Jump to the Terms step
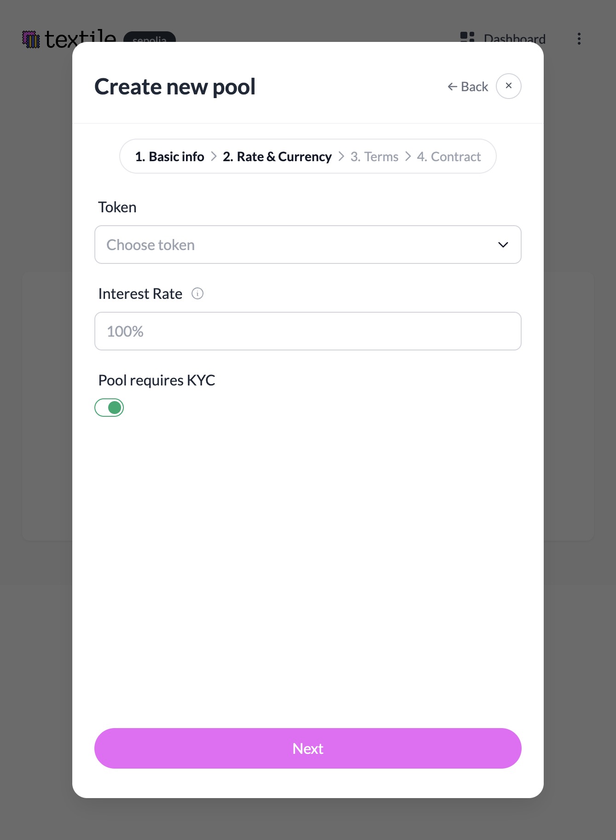This screenshot has width=616, height=840. [x=374, y=157]
